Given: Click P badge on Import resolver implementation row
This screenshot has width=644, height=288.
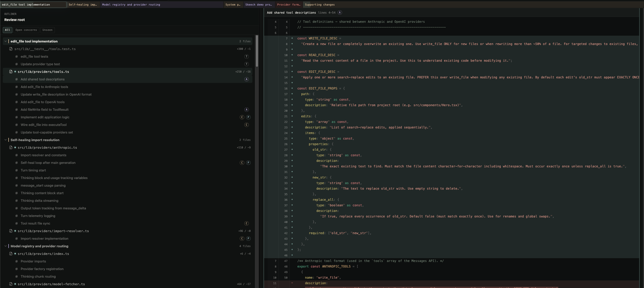Looking at the screenshot, I should tap(248, 238).
